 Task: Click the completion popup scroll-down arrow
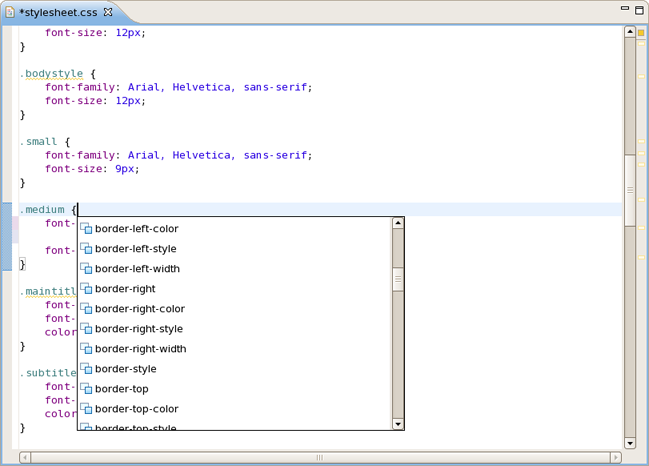pyautogui.click(x=398, y=424)
